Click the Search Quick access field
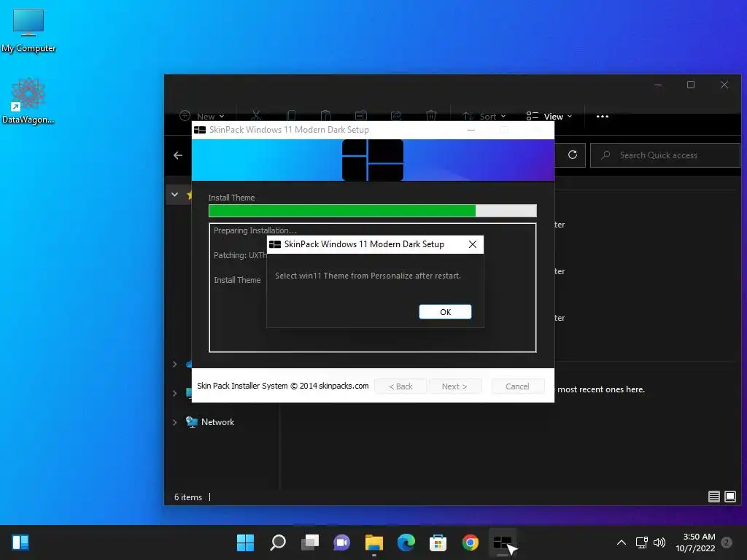Viewport: 747px width, 560px height. pos(665,155)
